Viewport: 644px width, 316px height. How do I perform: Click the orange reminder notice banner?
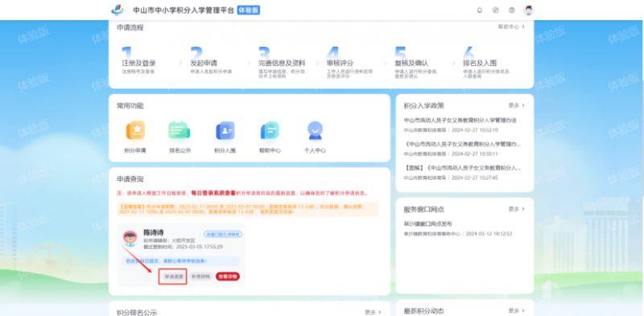(x=248, y=209)
